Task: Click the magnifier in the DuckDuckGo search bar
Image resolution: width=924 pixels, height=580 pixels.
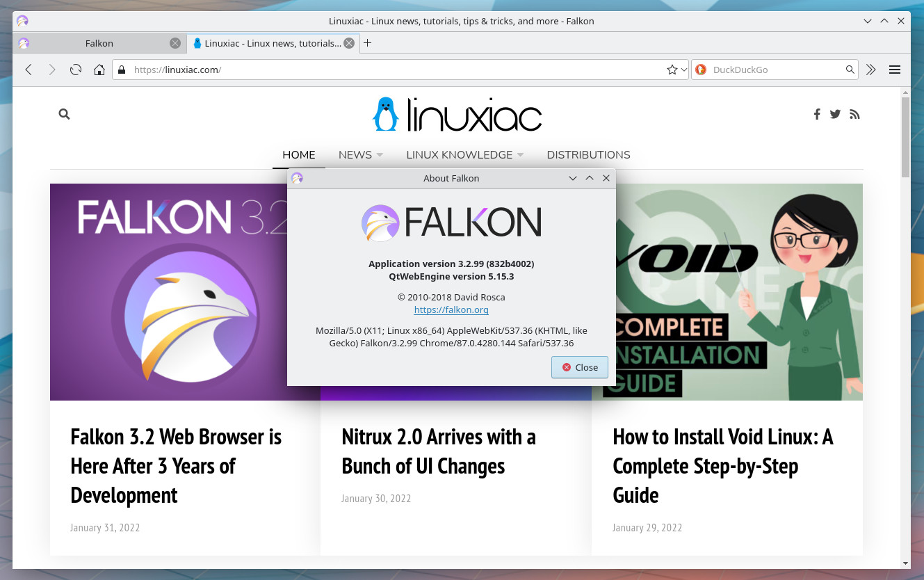Action: pos(850,70)
